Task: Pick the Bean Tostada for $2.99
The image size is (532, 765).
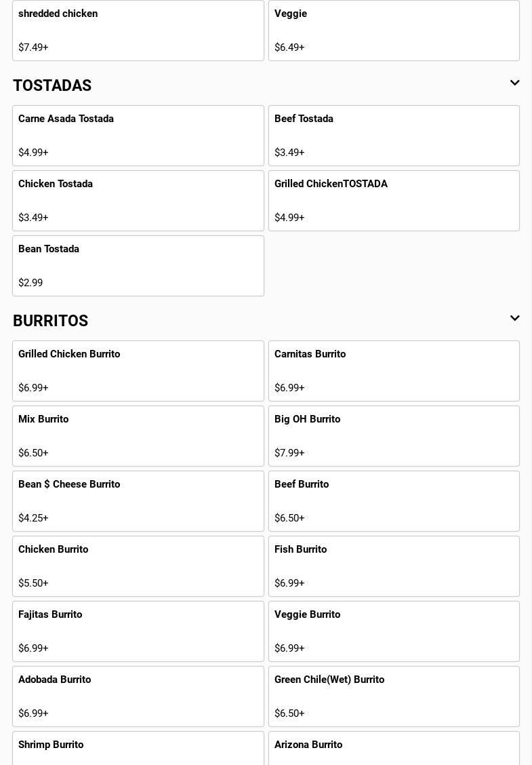Action: (x=138, y=266)
